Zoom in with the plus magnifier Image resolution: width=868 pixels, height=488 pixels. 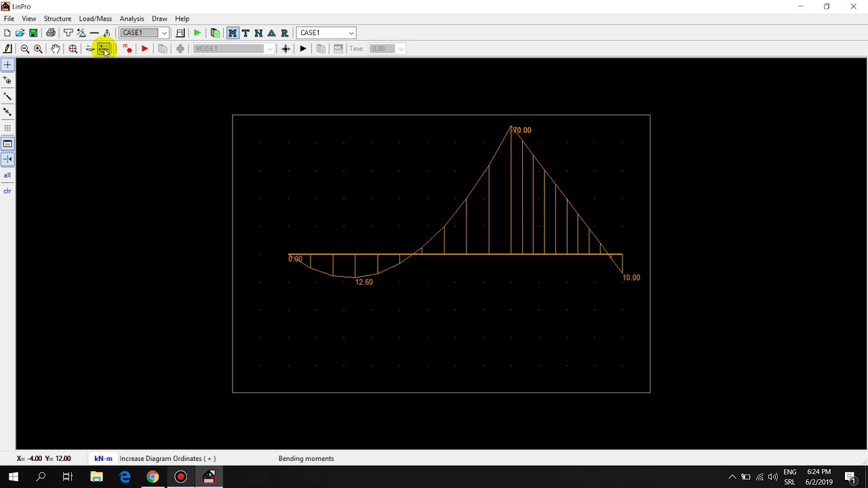tap(38, 49)
